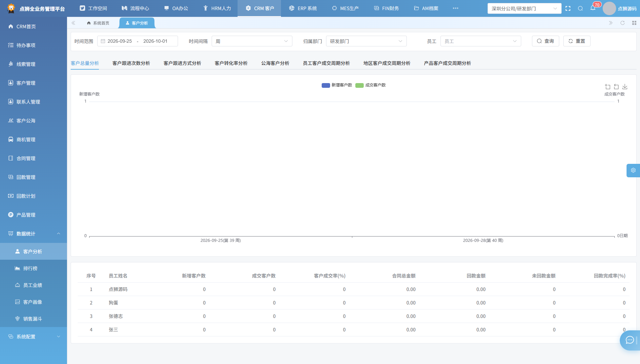Open 客户公海 in sidebar
The height and width of the screenshot is (364, 640).
(x=34, y=120)
